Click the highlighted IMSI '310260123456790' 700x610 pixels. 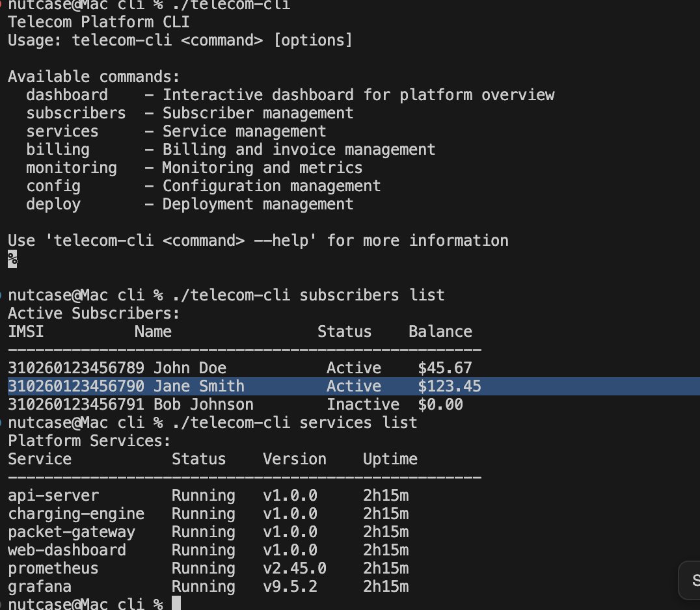click(76, 386)
